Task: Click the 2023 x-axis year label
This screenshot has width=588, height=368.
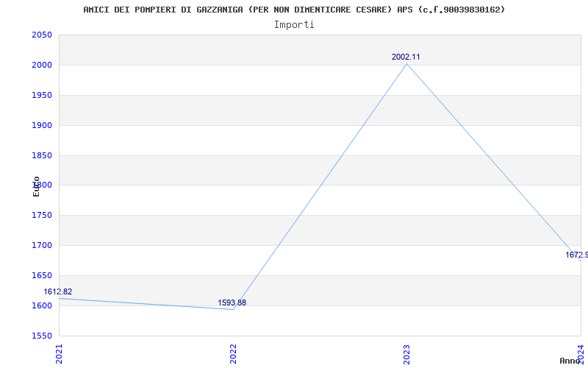Action: click(x=407, y=354)
